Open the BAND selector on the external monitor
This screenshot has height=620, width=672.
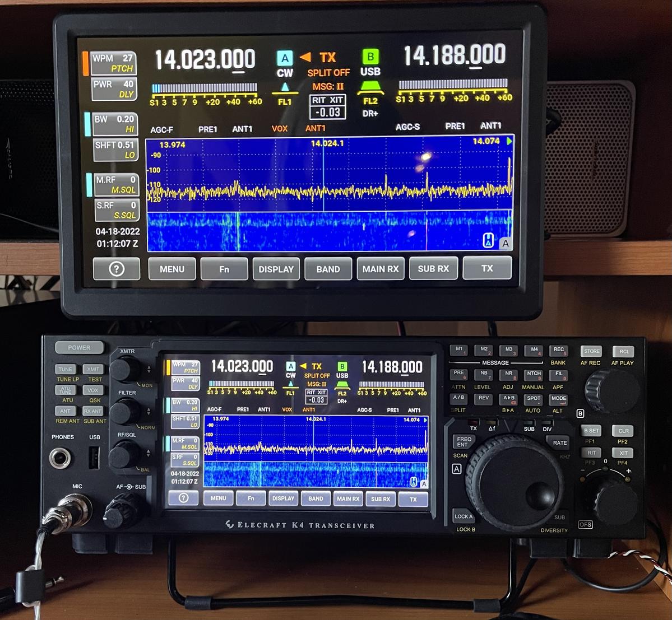(328, 269)
